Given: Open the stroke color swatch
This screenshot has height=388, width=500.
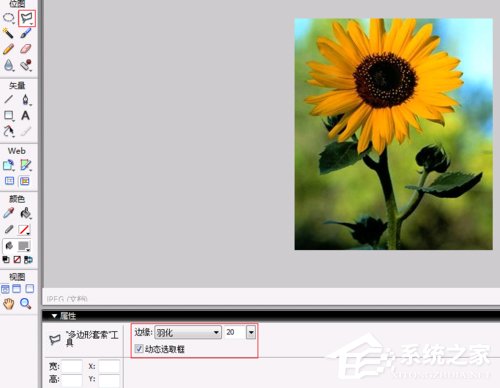Looking at the screenshot, I should (x=24, y=230).
